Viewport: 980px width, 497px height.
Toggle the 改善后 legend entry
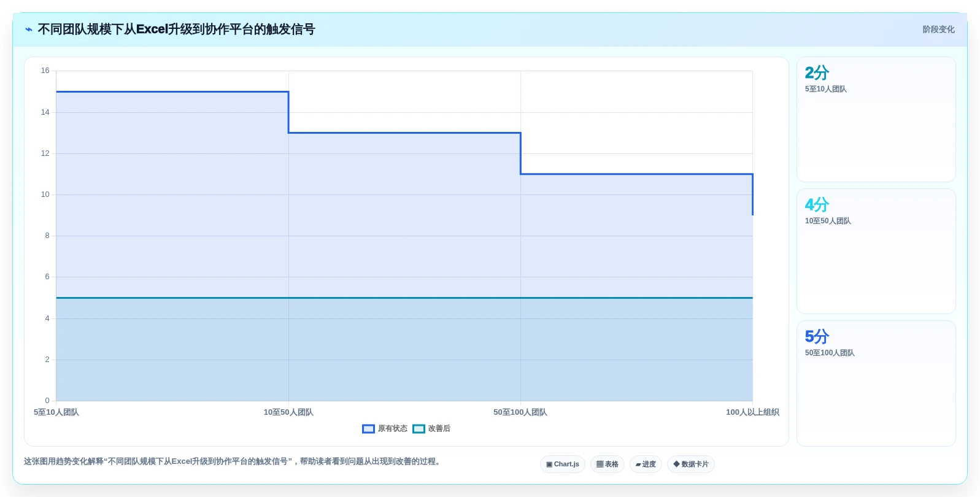tap(431, 428)
